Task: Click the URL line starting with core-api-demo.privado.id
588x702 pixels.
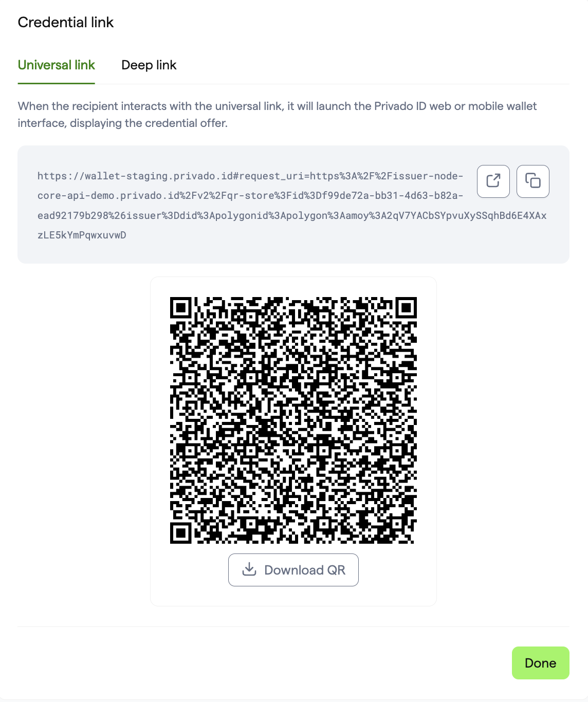Action: 250,195
